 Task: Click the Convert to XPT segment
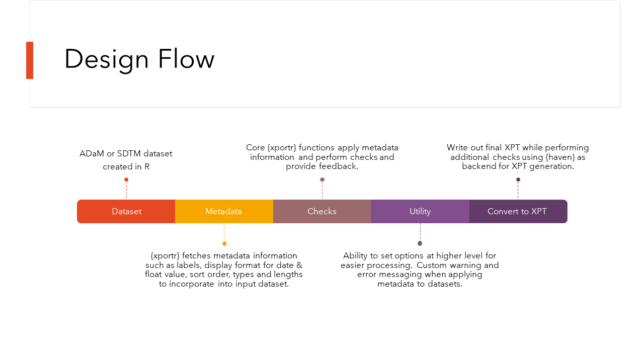[x=517, y=211]
